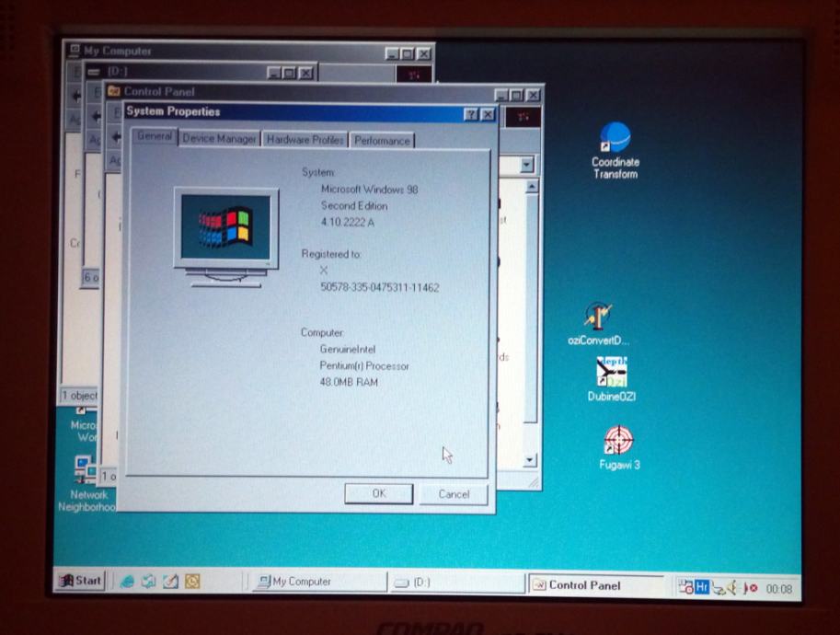The image size is (840, 635).
Task: Switch to the Hardware Profiles tab
Action: 304,140
